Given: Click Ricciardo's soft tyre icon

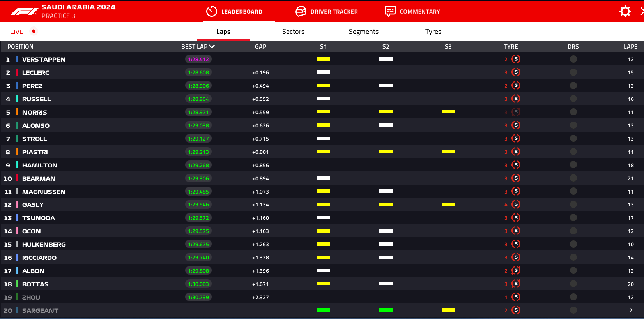Looking at the screenshot, I should [516, 257].
